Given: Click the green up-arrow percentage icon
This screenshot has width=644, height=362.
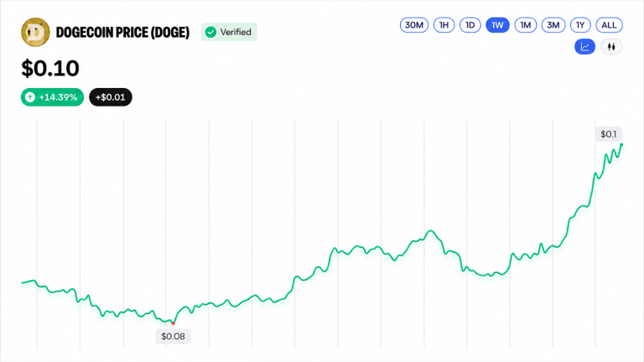Looking at the screenshot, I should [x=30, y=97].
